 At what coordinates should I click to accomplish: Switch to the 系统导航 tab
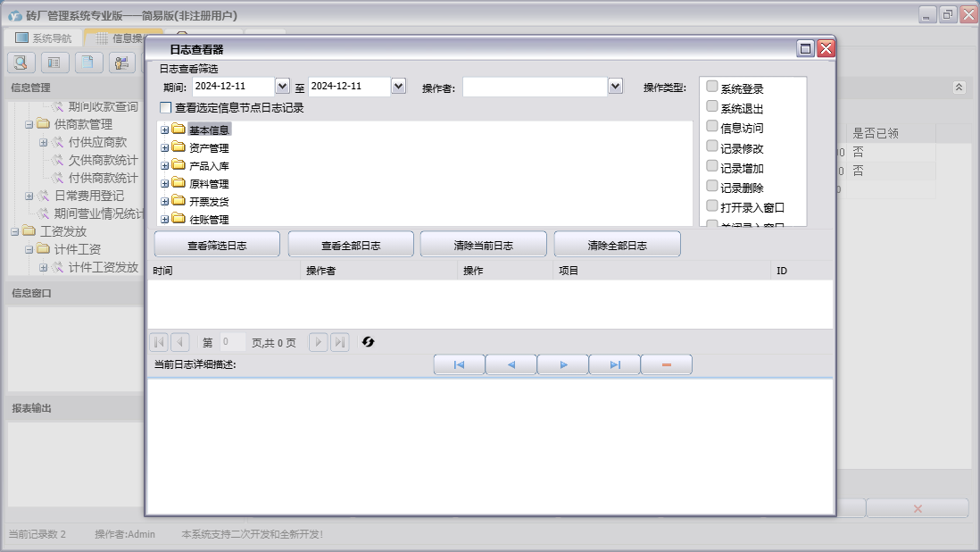pyautogui.click(x=43, y=38)
